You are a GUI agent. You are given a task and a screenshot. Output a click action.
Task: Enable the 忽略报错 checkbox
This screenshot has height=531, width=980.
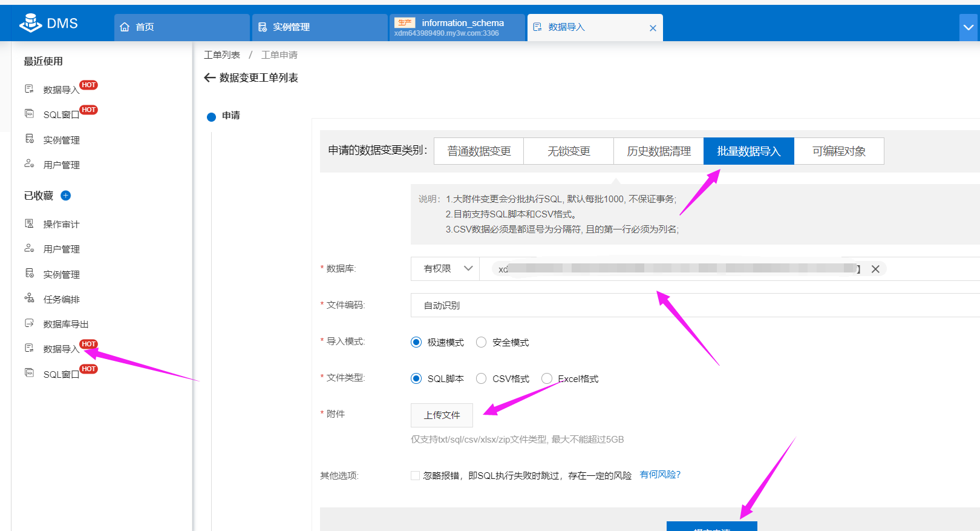pyautogui.click(x=416, y=476)
